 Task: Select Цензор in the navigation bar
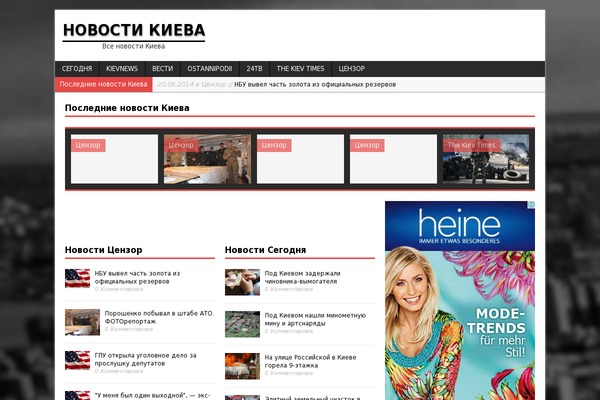tap(352, 69)
